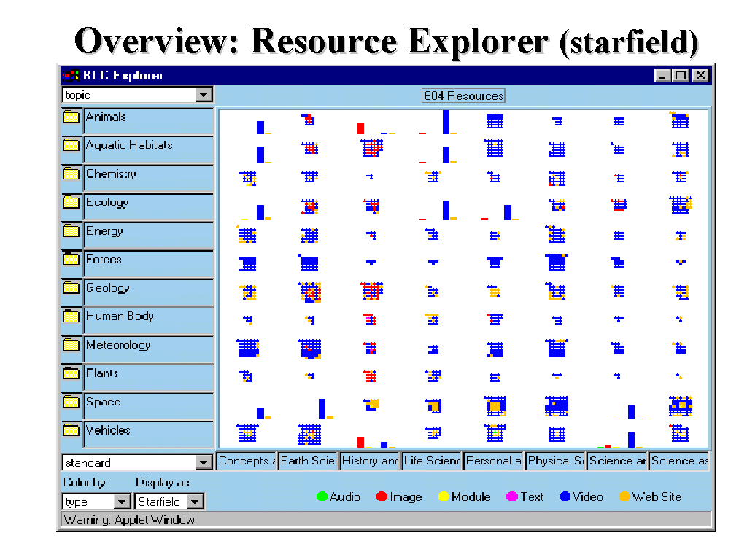The image size is (747, 560).
Task: Click the Space folder icon
Action: point(71,402)
